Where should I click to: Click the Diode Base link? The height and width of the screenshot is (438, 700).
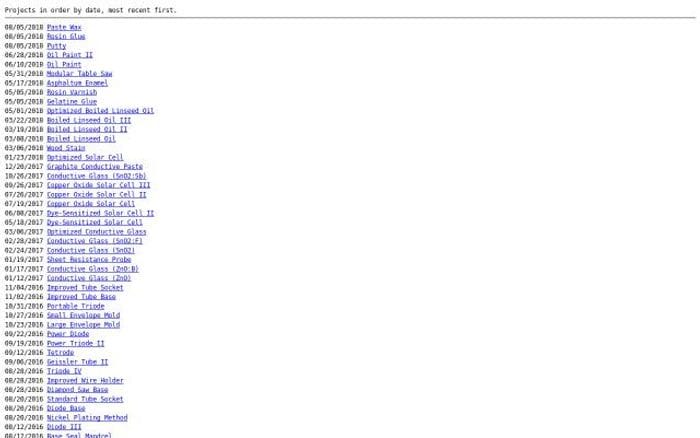pos(66,409)
